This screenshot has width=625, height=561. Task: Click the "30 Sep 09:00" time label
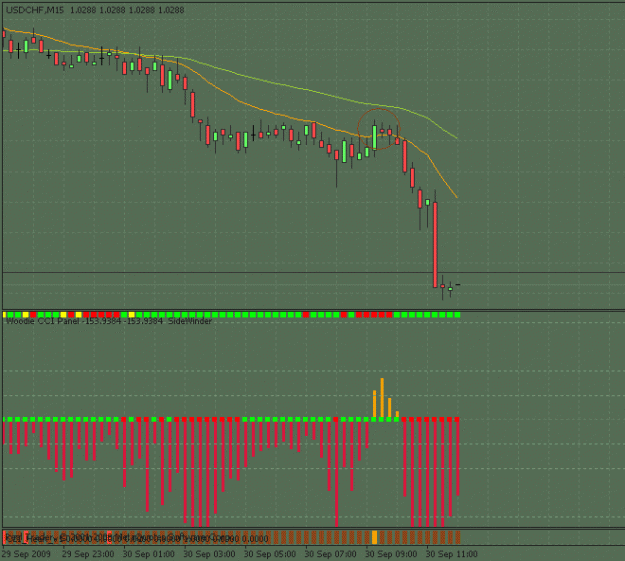pos(391,554)
